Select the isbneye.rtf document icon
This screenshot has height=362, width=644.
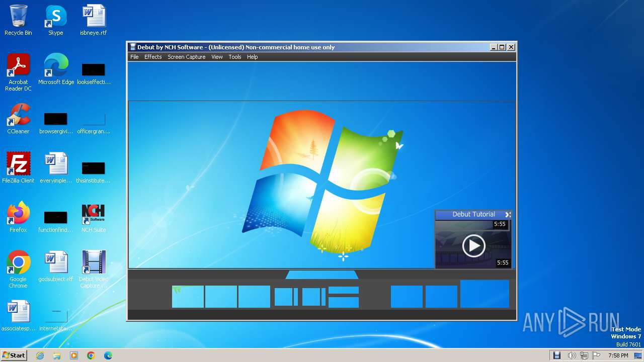pyautogui.click(x=94, y=20)
